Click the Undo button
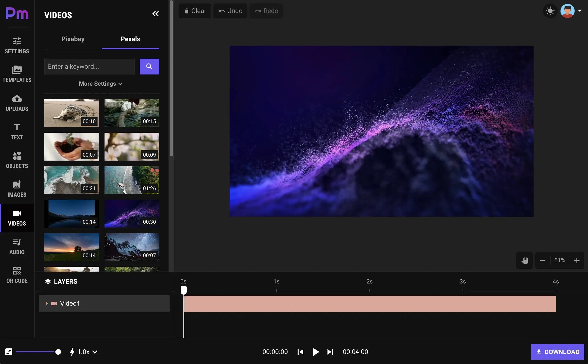588x364 pixels. pyautogui.click(x=231, y=10)
